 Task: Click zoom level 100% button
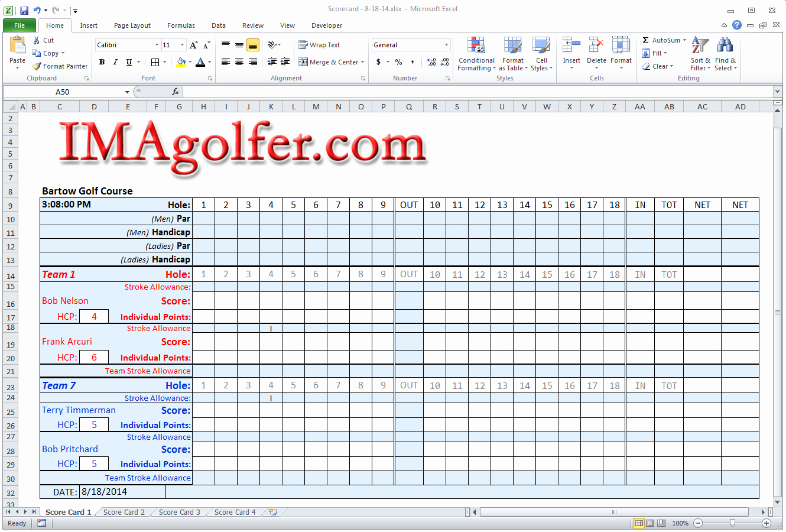click(x=680, y=523)
